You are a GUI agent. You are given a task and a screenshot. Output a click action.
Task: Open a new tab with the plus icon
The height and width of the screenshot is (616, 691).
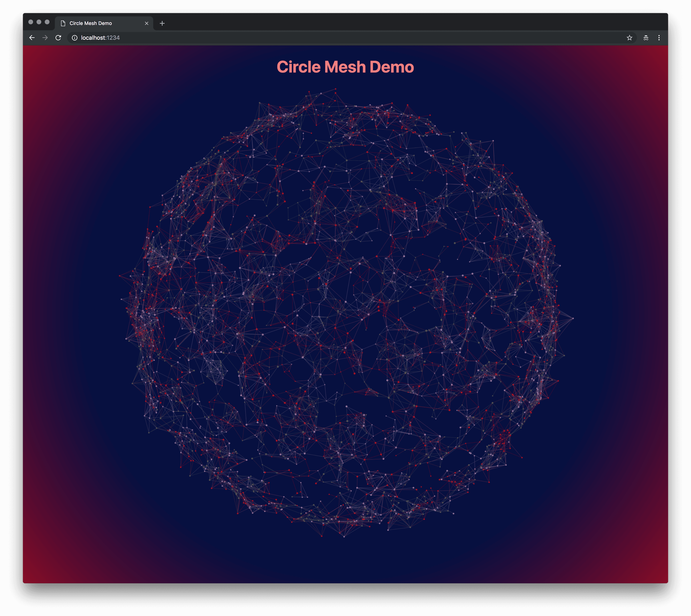162,23
